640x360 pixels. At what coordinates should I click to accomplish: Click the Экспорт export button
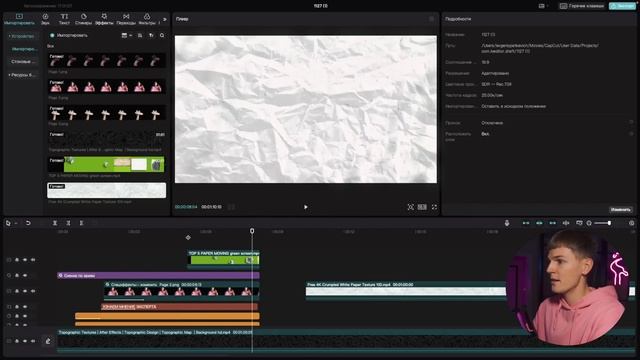pos(622,6)
